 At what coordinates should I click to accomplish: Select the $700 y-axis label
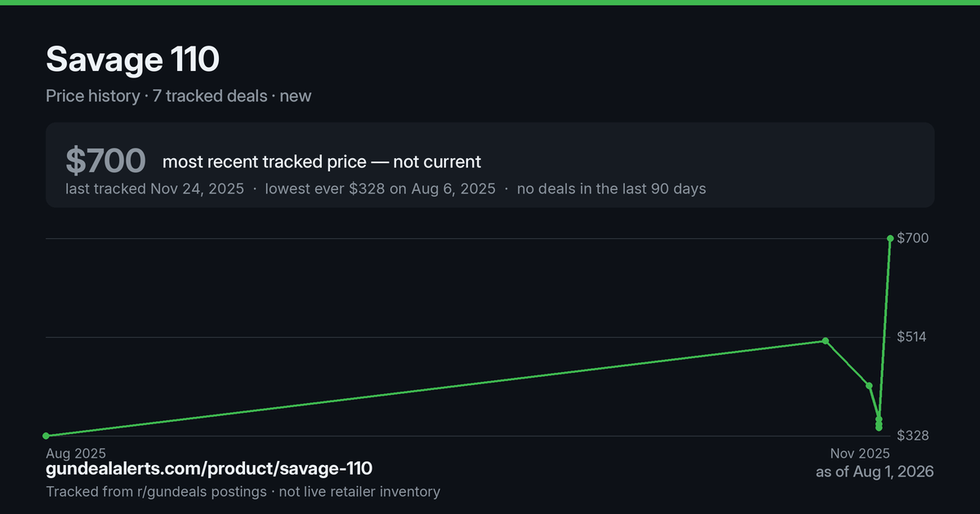tap(913, 238)
